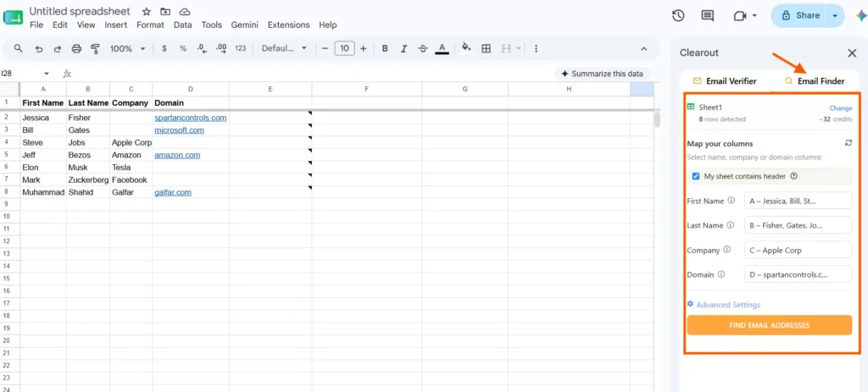868x392 pixels.
Task: Show help for sheet header option
Action: [793, 176]
